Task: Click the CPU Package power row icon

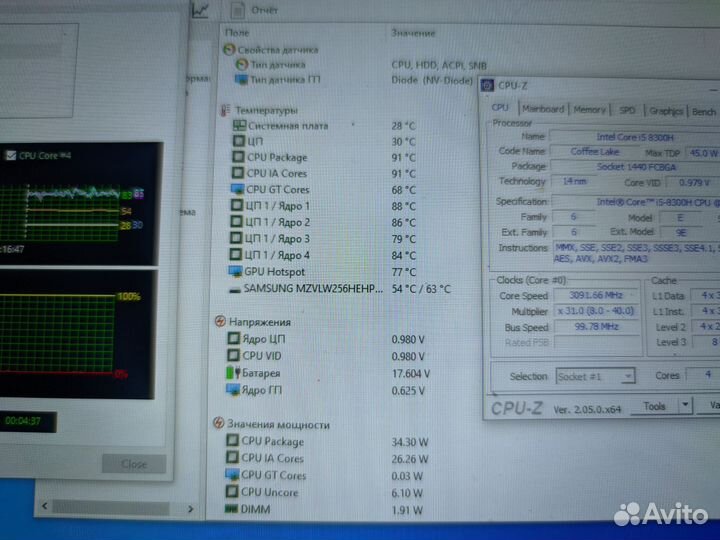Action: (232, 441)
